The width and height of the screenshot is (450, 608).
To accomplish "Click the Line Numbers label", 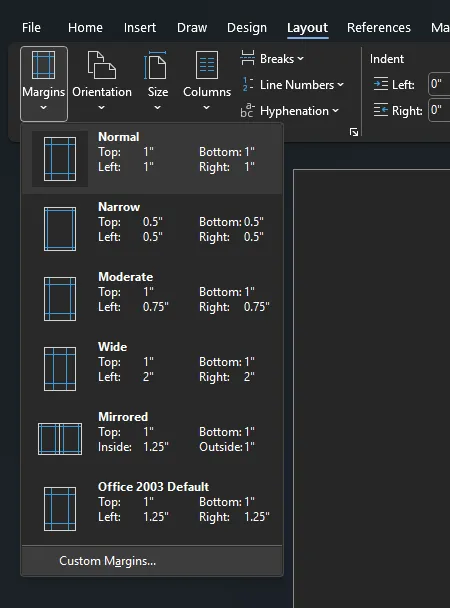I will coord(297,85).
